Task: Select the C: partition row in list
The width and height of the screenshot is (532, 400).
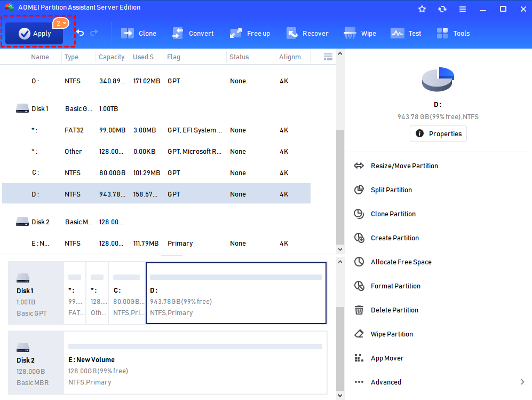Action: pos(156,173)
